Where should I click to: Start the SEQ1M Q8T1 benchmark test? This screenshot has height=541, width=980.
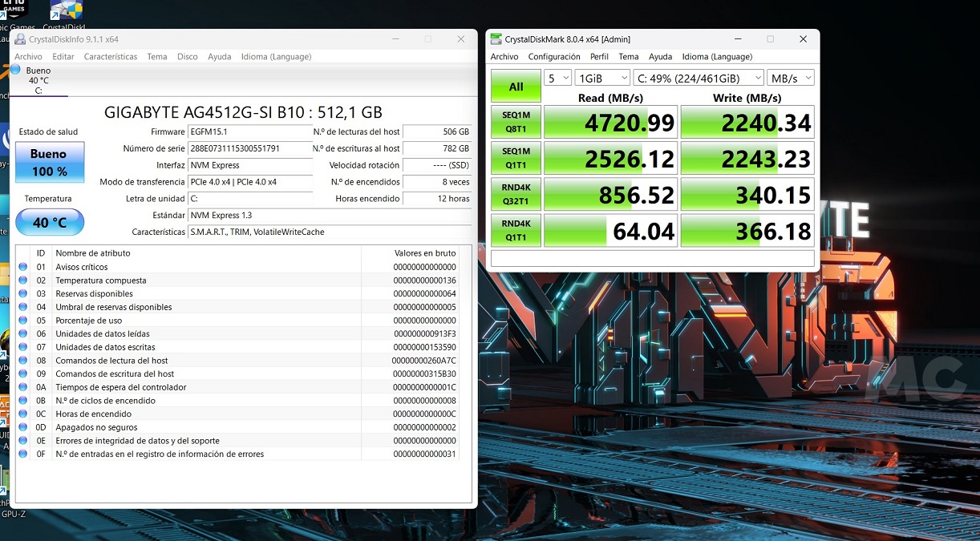(x=516, y=122)
